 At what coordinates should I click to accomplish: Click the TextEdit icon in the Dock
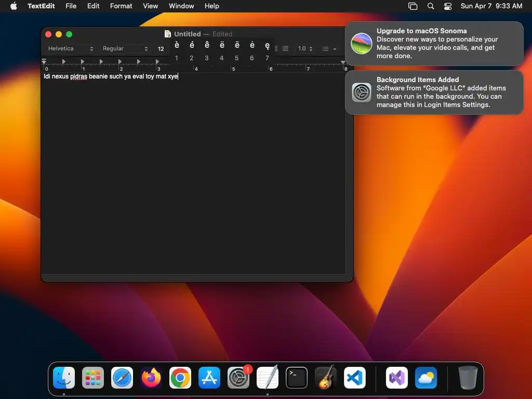[268, 378]
